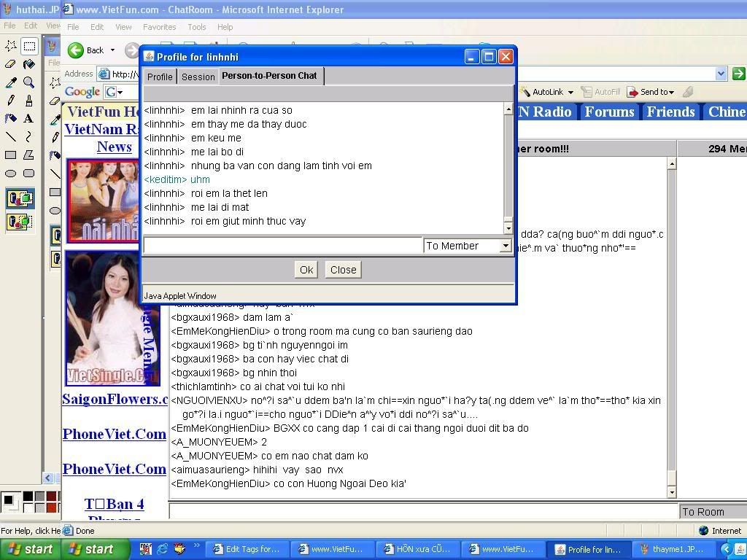
Task: Select the Magnifier tool in Paint
Action: (29, 82)
